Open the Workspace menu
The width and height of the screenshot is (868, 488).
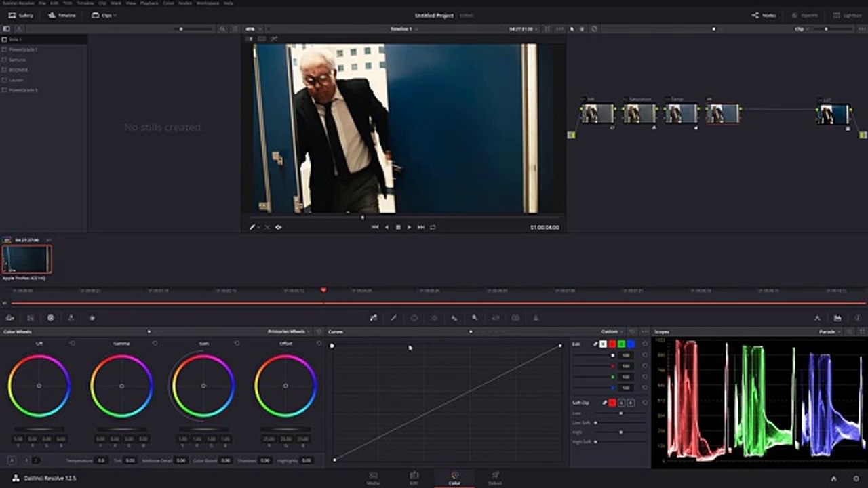pyautogui.click(x=208, y=3)
